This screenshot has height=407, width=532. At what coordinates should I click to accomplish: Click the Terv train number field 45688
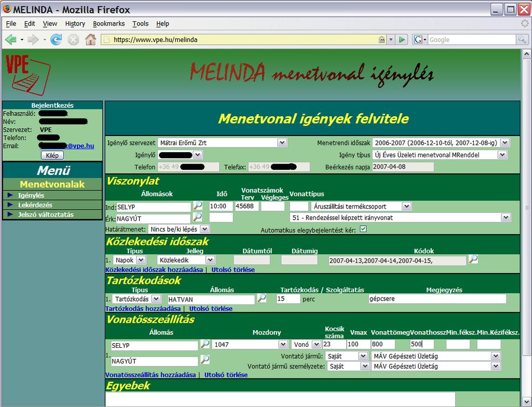pyautogui.click(x=247, y=206)
